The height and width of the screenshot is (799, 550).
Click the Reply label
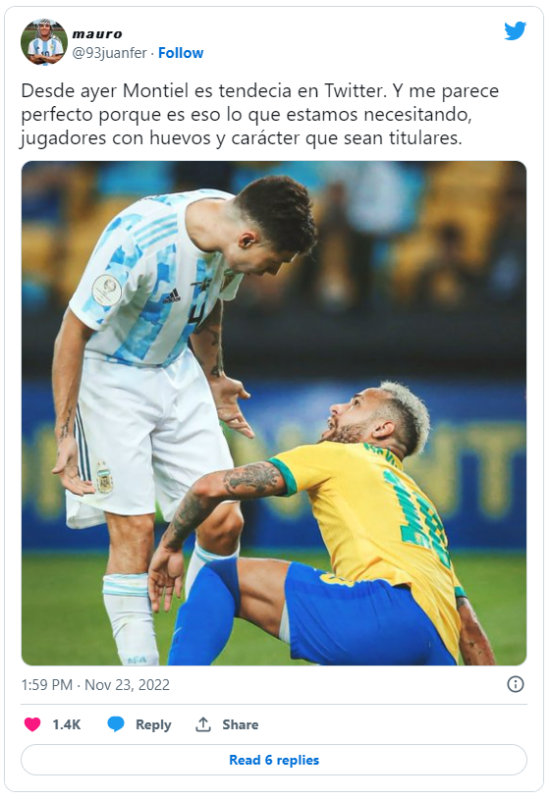point(153,725)
